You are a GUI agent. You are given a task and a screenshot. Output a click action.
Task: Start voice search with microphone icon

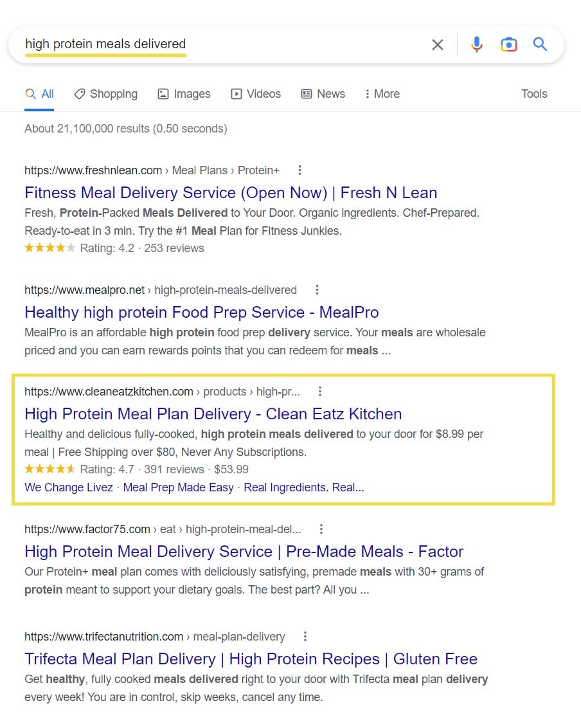(476, 44)
